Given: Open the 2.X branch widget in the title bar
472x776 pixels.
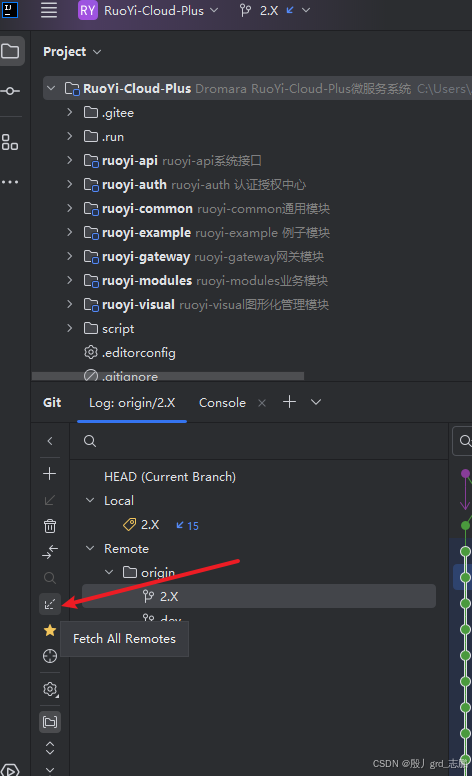Looking at the screenshot, I should coord(275,10).
